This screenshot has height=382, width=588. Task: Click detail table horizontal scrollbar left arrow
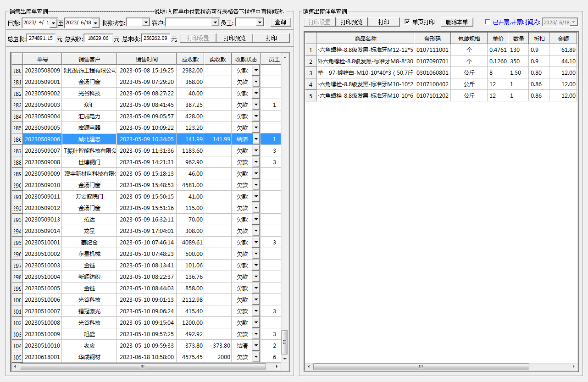(309, 366)
